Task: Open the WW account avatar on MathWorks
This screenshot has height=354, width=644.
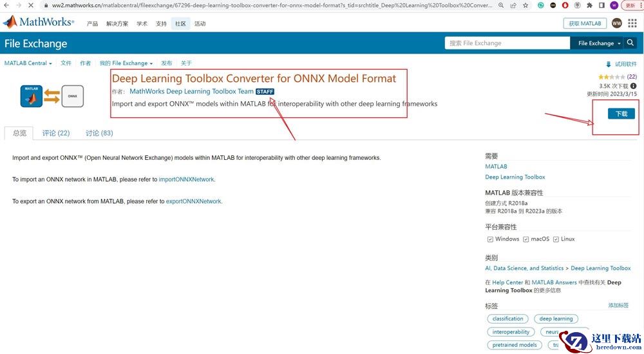Action: [x=617, y=23]
